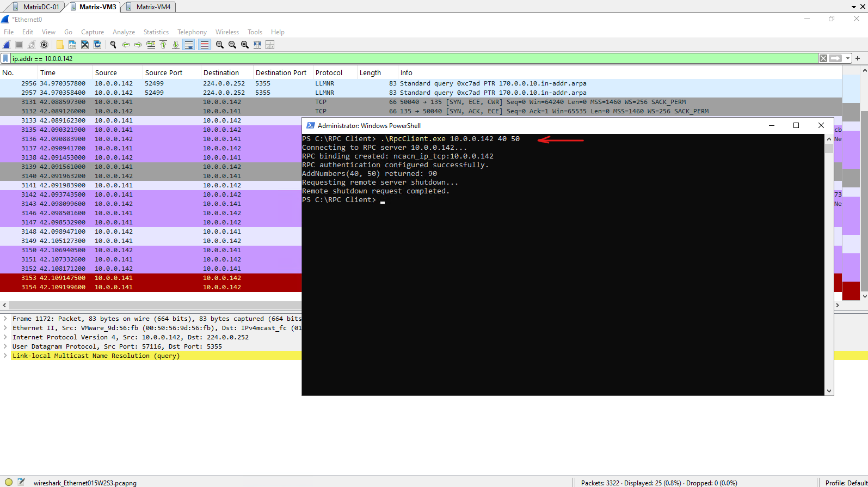
Task: Find a packet magnifier icon
Action: pyautogui.click(x=113, y=45)
